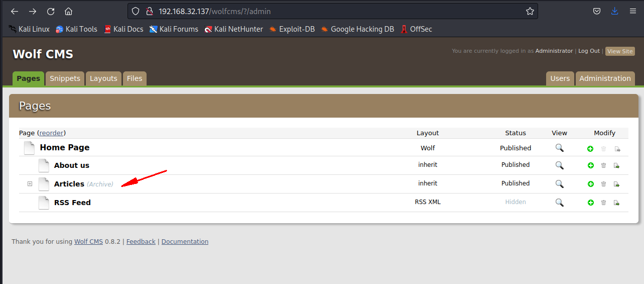The image size is (644, 284).
Task: Bookmark this page with the star icon
Action: tap(530, 11)
